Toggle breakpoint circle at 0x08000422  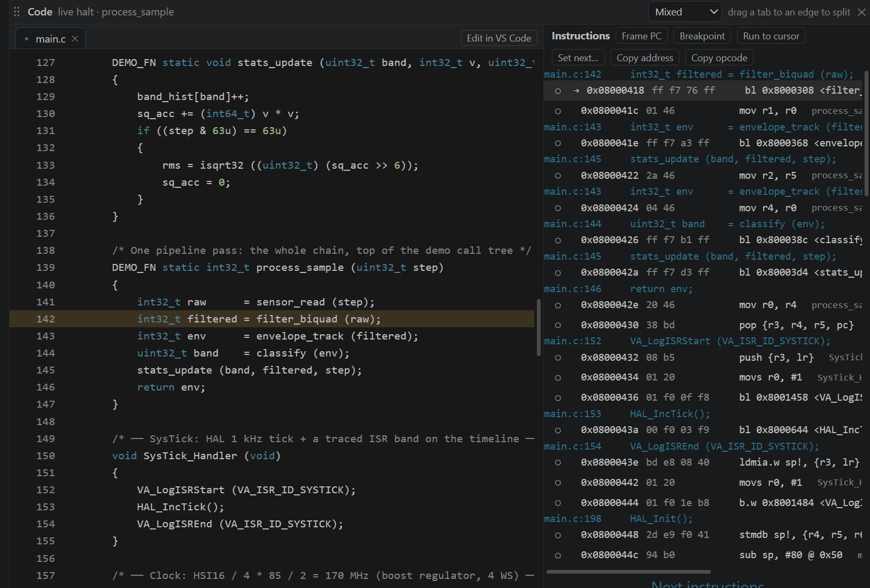(x=558, y=176)
